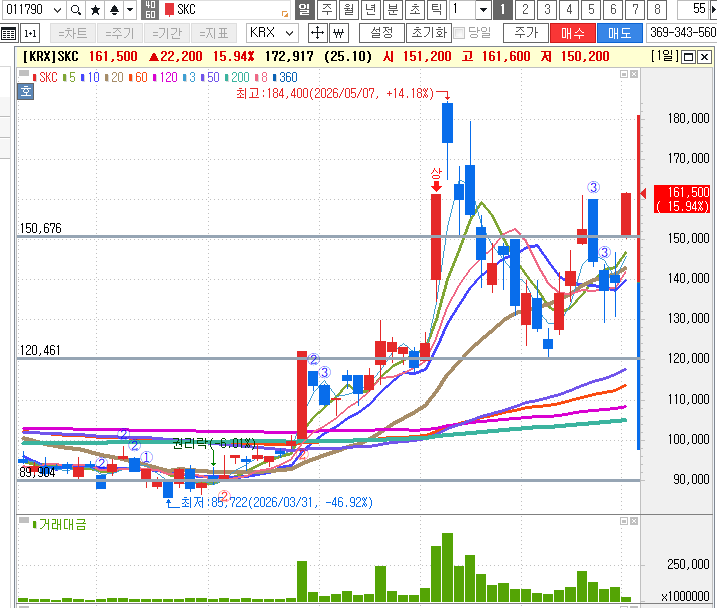Screen dimensions: 717x608
Task: Close the price panel with its mini X
Action: (634, 74)
